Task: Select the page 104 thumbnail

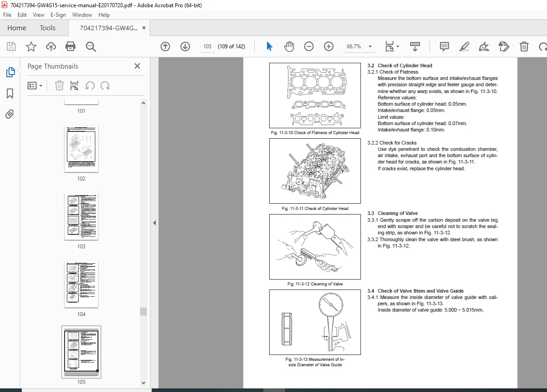Action: coord(81,285)
